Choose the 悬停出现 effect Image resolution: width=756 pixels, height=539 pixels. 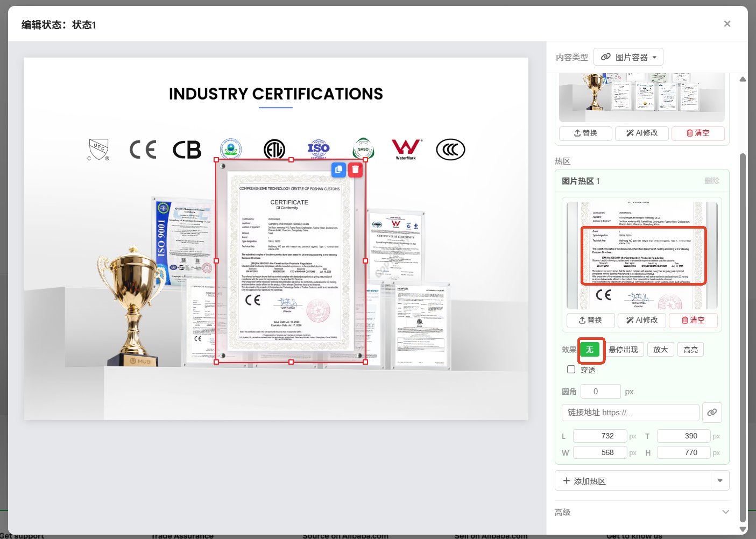(x=623, y=350)
